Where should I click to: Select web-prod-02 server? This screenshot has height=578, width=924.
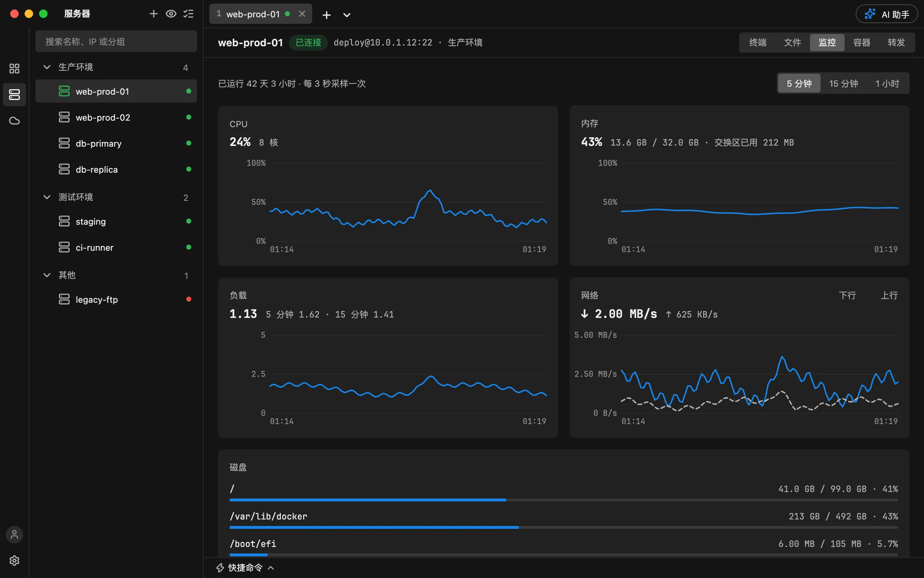(116, 117)
